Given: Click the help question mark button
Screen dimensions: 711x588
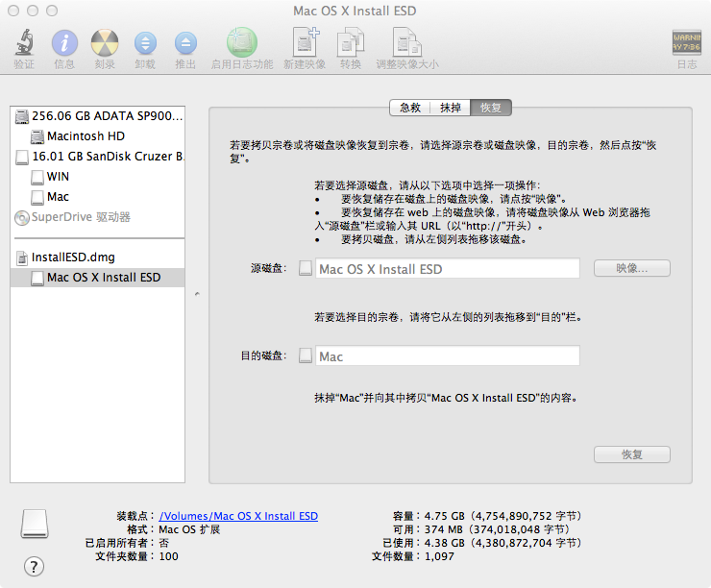Looking at the screenshot, I should (34, 566).
